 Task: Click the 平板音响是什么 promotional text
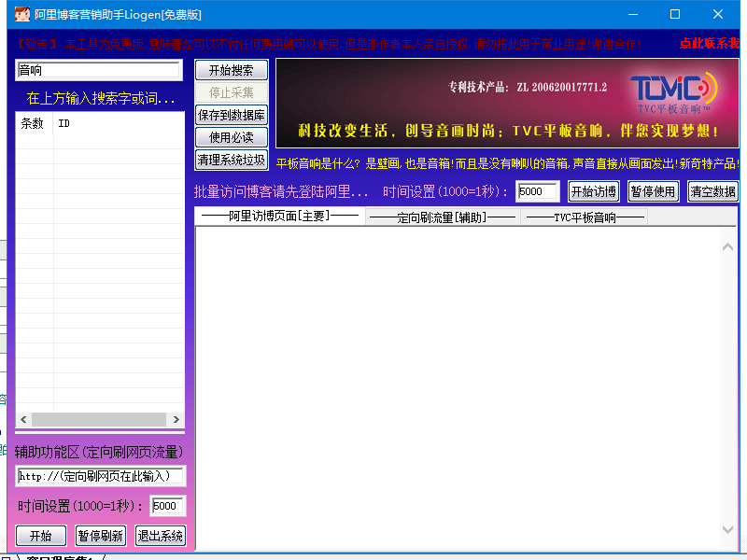[x=507, y=164]
